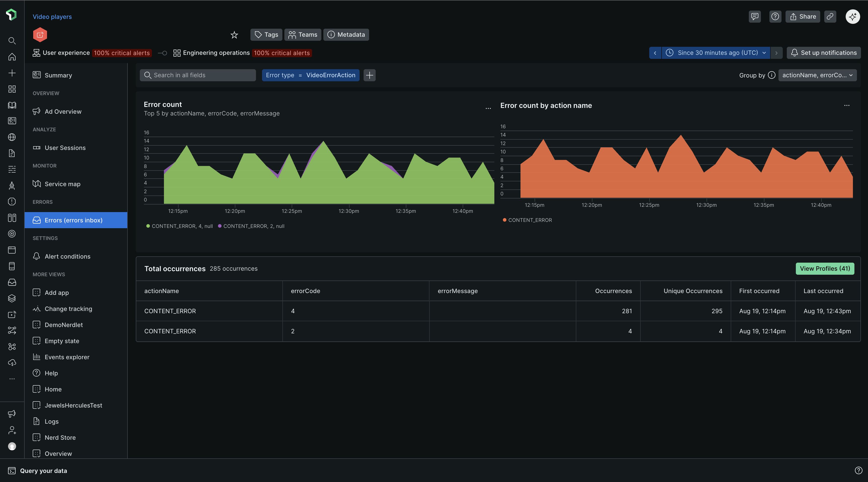Click the Search in all fields box

(x=198, y=75)
